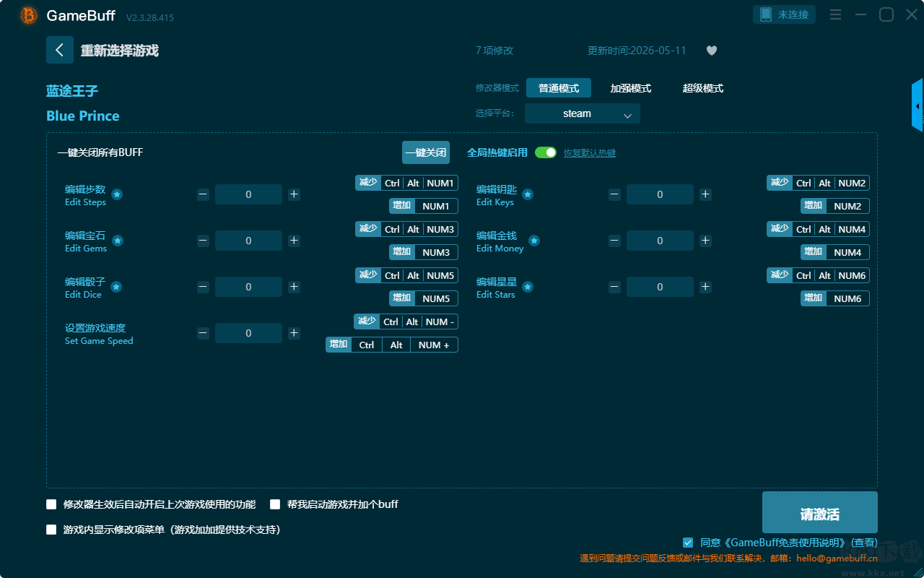Click the Edit Gems value field
The width and height of the screenshot is (924, 578).
248,241
